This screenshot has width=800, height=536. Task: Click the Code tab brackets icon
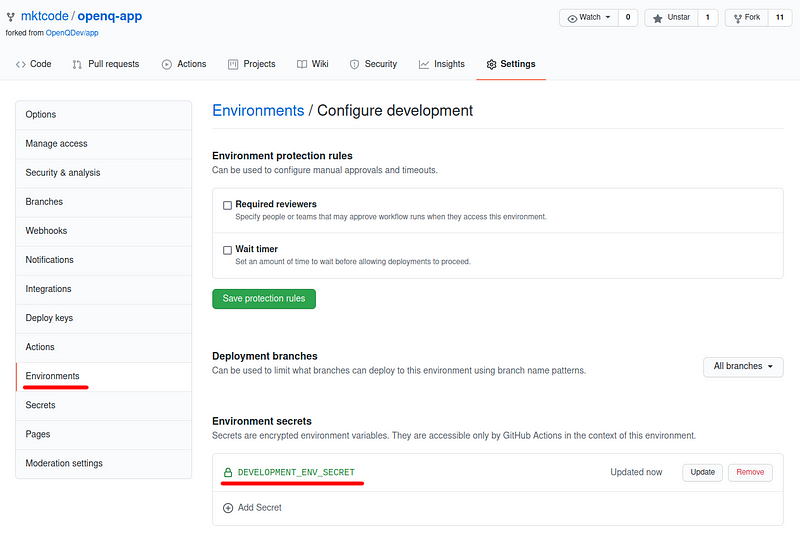[x=20, y=64]
